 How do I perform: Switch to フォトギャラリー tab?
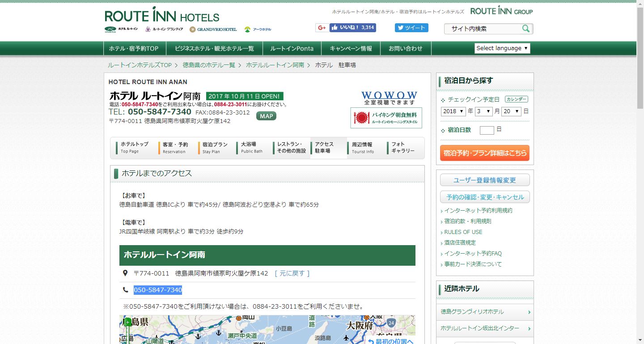[402, 148]
